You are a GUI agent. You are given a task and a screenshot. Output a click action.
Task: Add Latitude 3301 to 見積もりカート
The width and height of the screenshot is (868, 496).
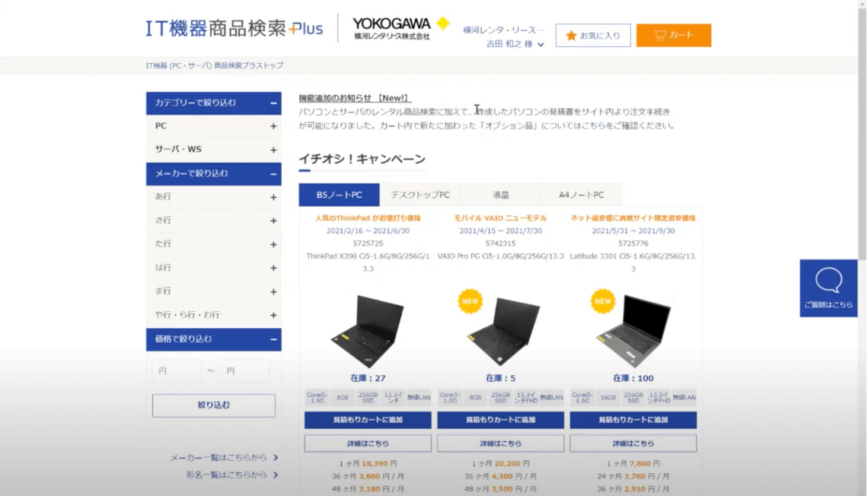tap(633, 420)
